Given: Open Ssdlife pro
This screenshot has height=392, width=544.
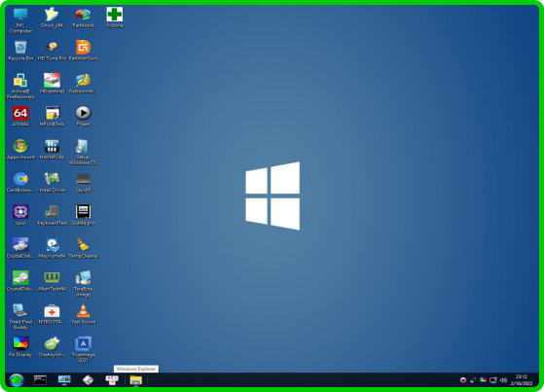Looking at the screenshot, I should pos(83,215).
